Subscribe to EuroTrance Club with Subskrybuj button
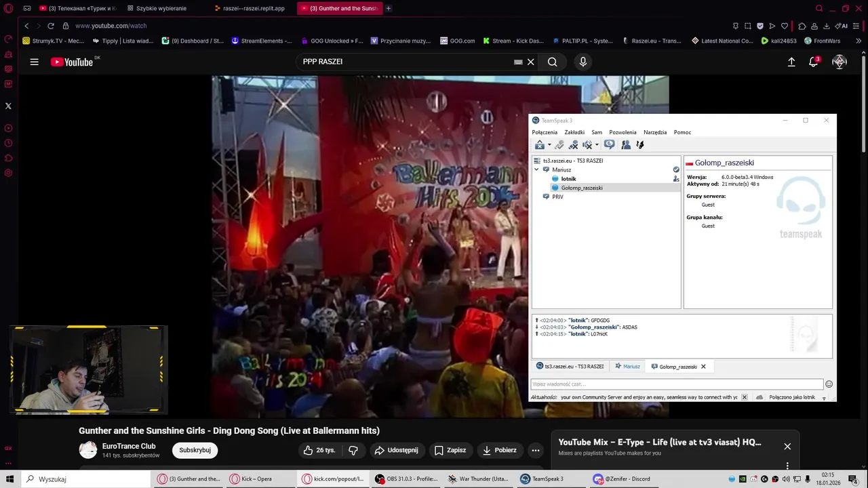 point(195,450)
